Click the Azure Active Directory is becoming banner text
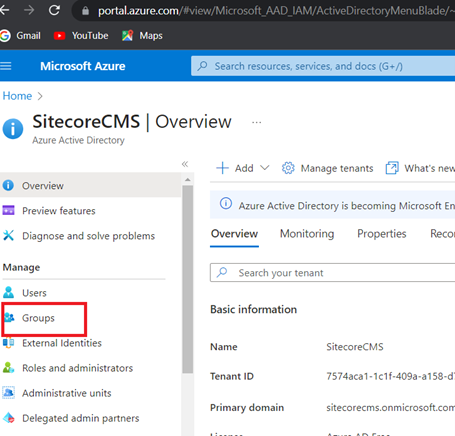455x436 pixels. coord(347,206)
